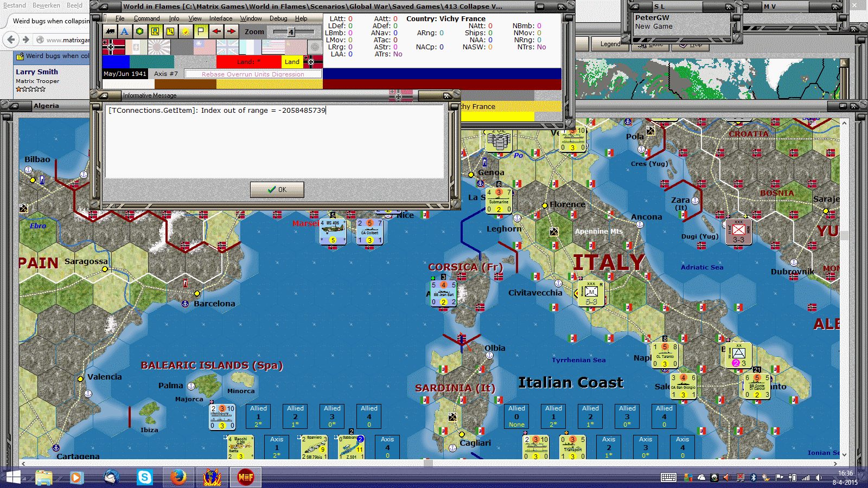Image resolution: width=868 pixels, height=488 pixels.
Task: Open the Interface menu
Action: [221, 18]
